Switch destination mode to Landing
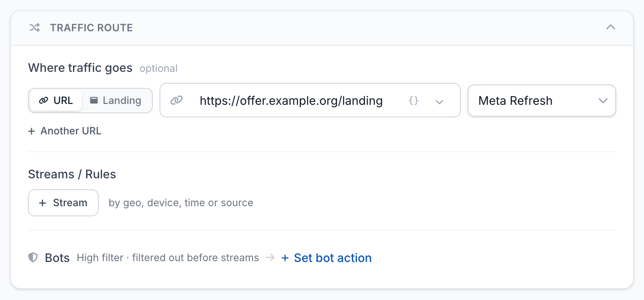The width and height of the screenshot is (644, 300). [116, 101]
